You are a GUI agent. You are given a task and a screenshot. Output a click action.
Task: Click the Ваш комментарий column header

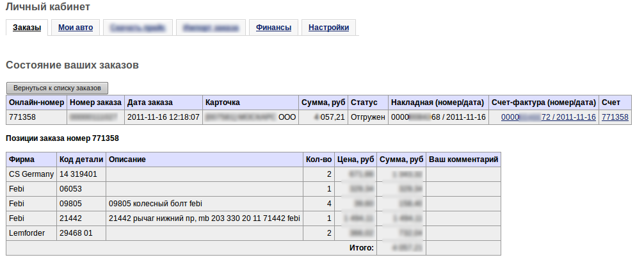[463, 159]
